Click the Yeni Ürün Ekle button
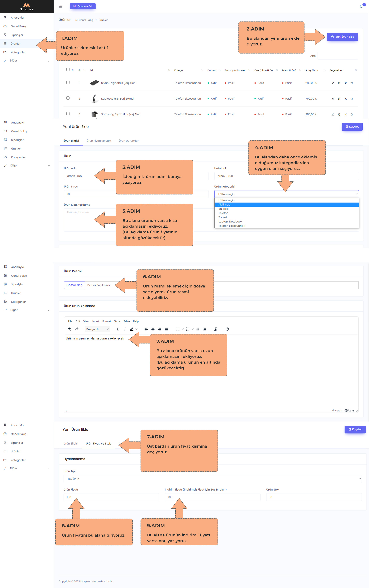The height and width of the screenshot is (588, 369). [x=342, y=37]
